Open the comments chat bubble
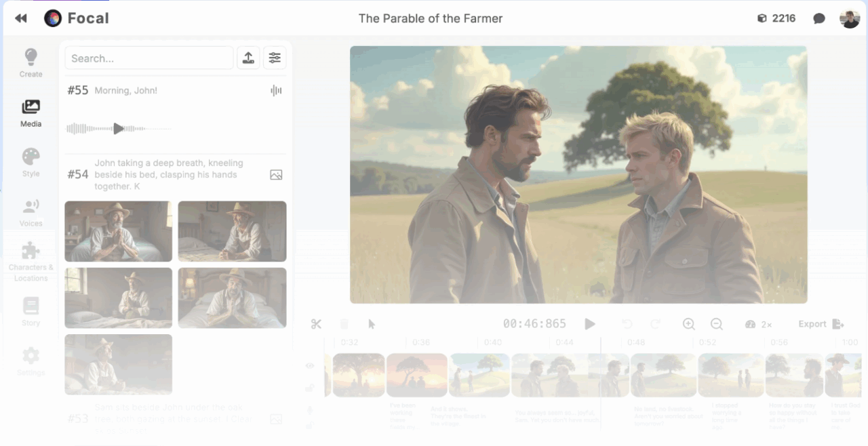Image resolution: width=868 pixels, height=446 pixels. (820, 18)
